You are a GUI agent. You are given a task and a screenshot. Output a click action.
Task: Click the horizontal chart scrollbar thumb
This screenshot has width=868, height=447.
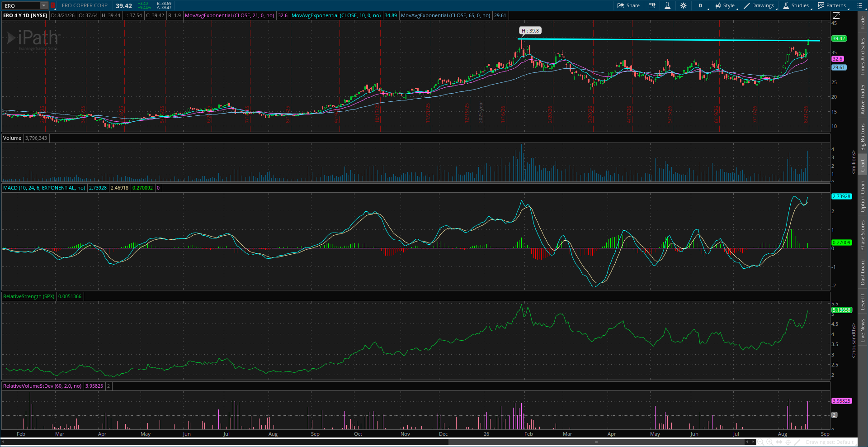pyautogui.click(x=596, y=442)
